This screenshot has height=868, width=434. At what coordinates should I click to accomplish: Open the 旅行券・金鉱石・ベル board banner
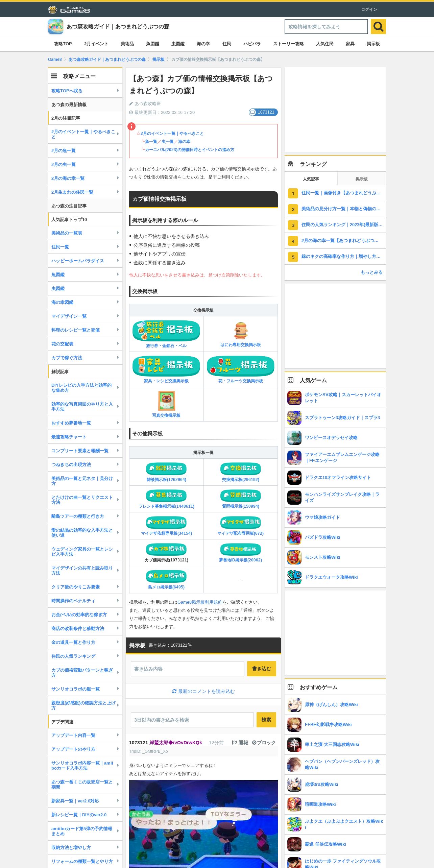pyautogui.click(x=166, y=331)
